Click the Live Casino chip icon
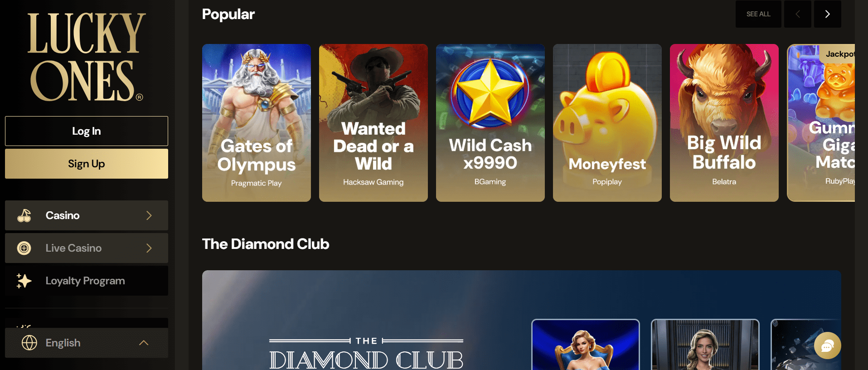The width and height of the screenshot is (868, 370). coord(24,248)
